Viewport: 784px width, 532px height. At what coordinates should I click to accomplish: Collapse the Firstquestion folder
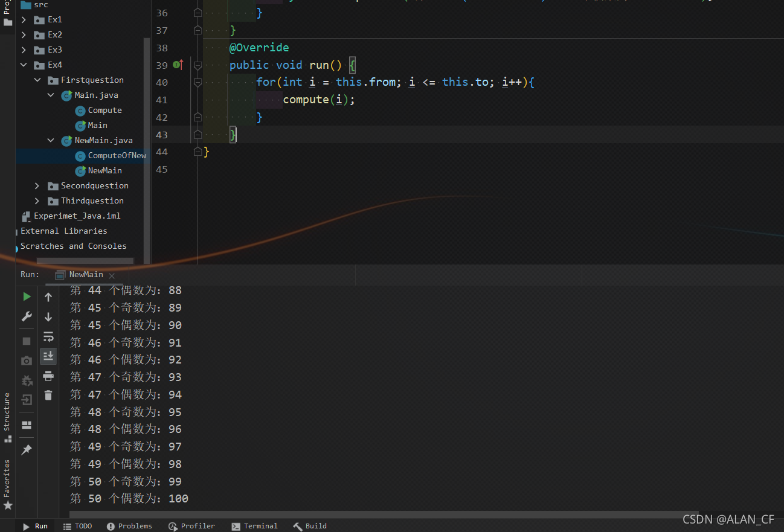37,80
